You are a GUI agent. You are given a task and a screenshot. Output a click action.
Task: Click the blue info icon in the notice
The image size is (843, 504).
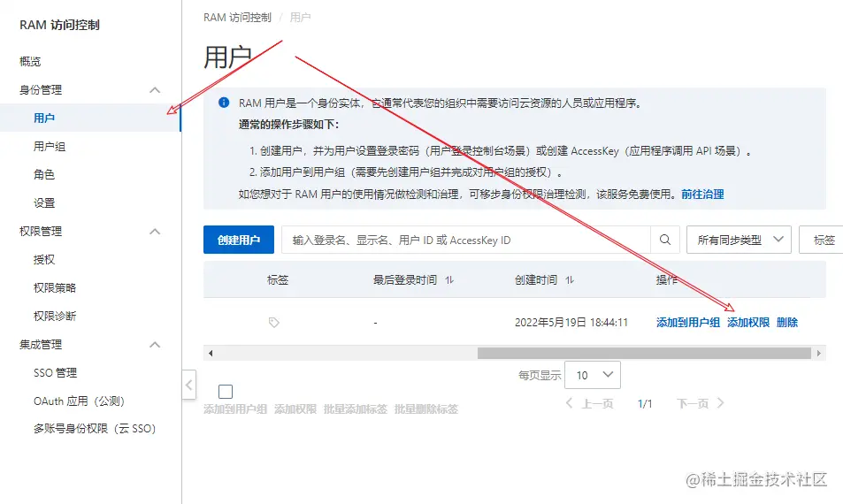224,103
